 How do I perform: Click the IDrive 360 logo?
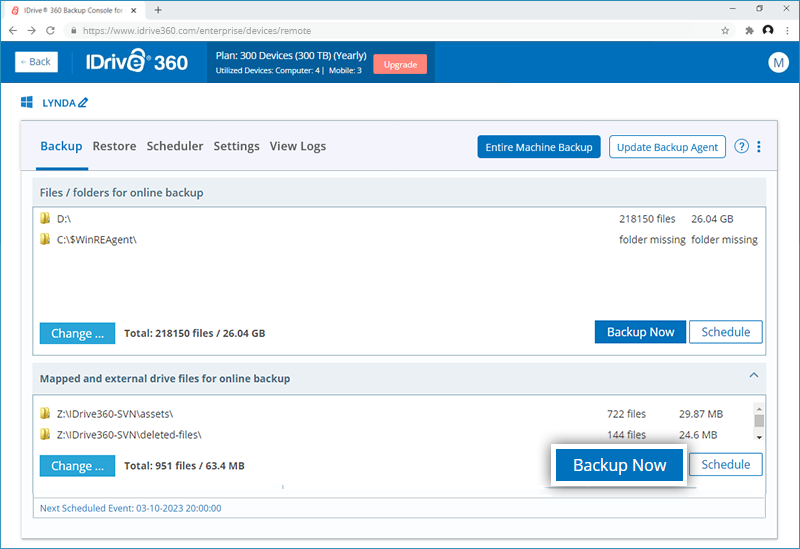pyautogui.click(x=137, y=62)
